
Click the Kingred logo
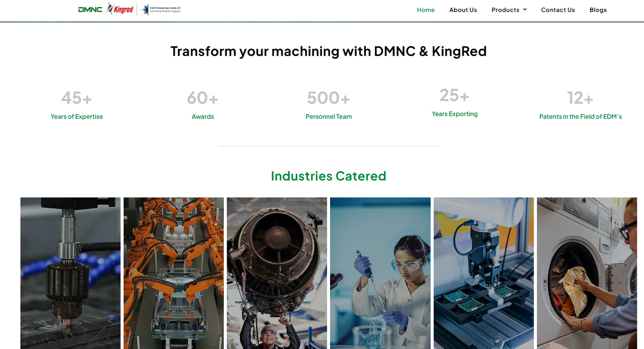[x=120, y=9]
